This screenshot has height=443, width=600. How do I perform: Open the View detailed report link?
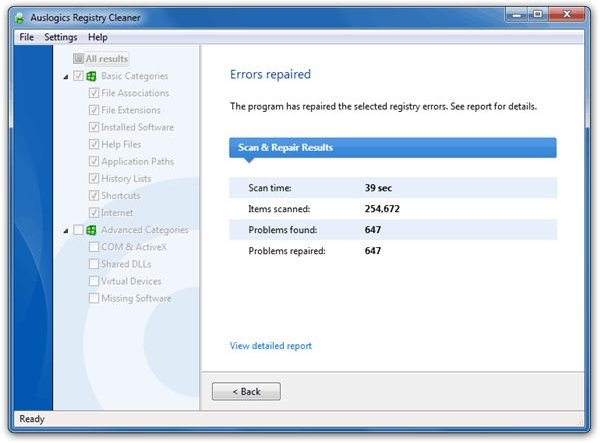pyautogui.click(x=271, y=346)
